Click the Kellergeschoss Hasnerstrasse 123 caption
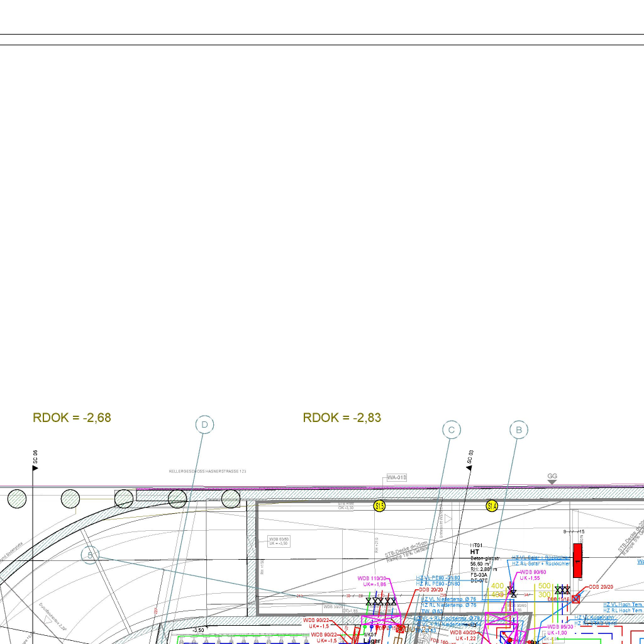This screenshot has width=644, height=644. [x=208, y=470]
